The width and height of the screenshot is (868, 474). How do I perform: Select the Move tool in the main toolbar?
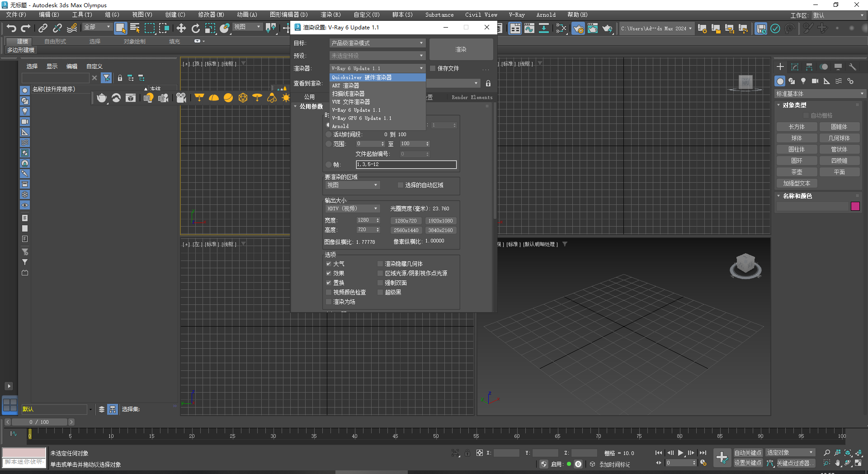[x=181, y=28]
